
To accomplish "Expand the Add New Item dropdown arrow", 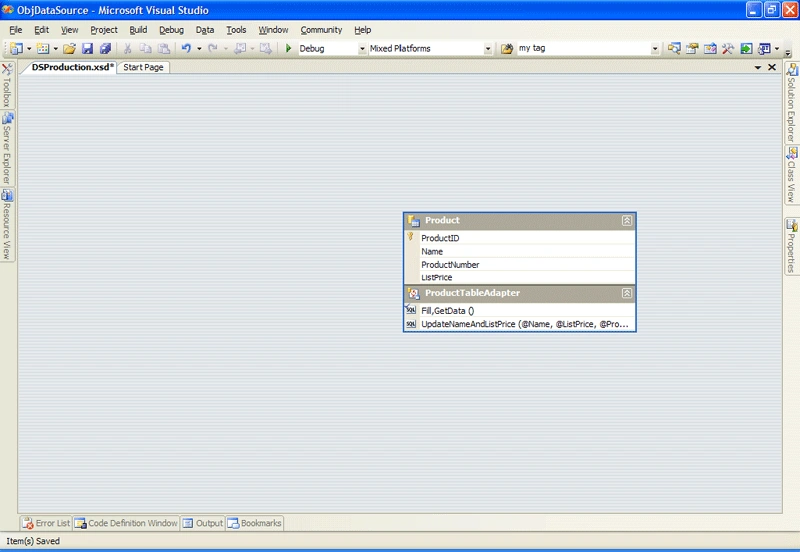I will 56,49.
